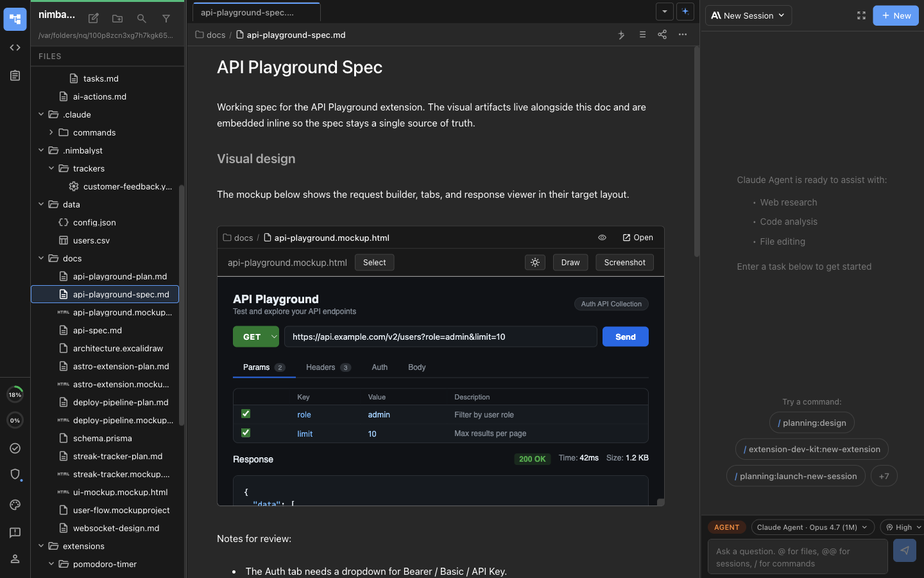Collapse the docs folder

[41, 258]
